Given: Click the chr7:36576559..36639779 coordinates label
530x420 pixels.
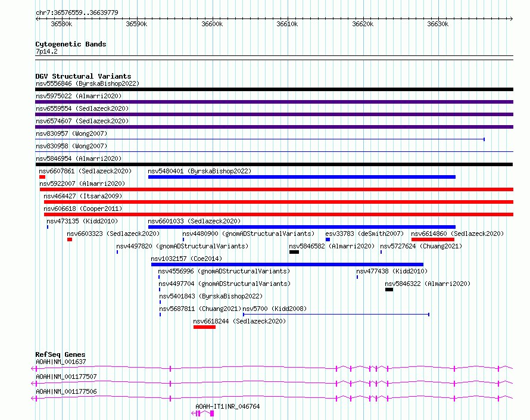Looking at the screenshot, I should 77,13.
